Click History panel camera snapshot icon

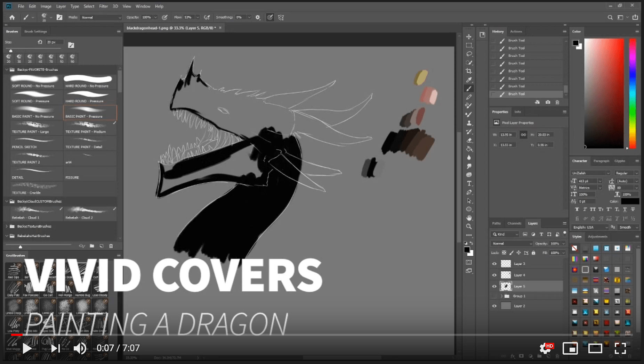(x=548, y=102)
